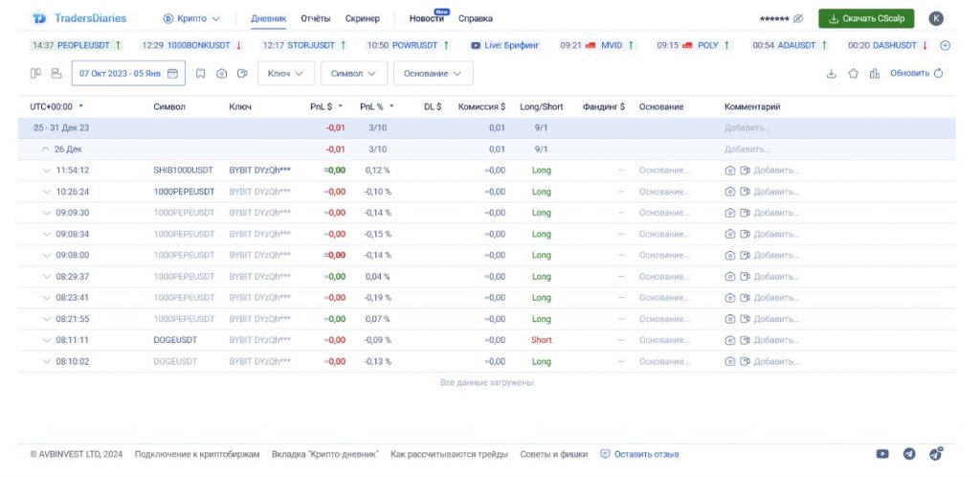980x477 pixels.
Task: Collapse the 26 Дек day group
Action: (45, 149)
